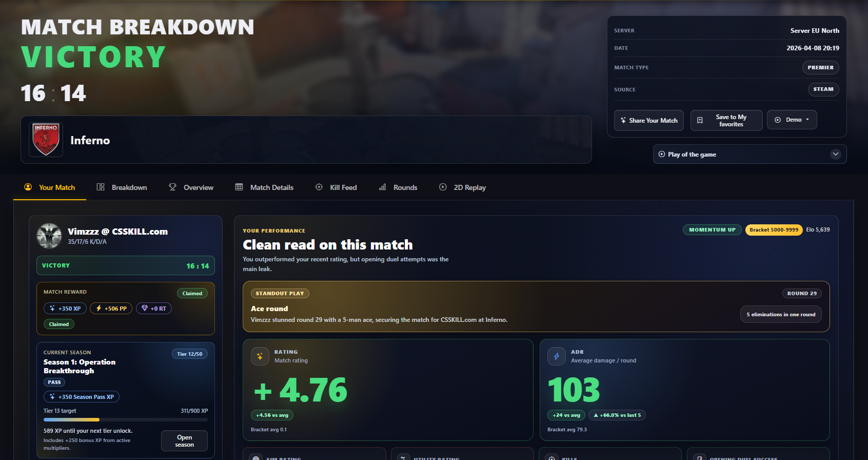
Task: Click the Inferno map name
Action: tap(90, 140)
